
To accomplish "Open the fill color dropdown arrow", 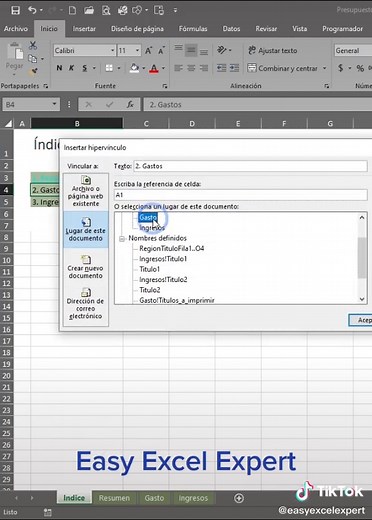I will [x=144, y=68].
